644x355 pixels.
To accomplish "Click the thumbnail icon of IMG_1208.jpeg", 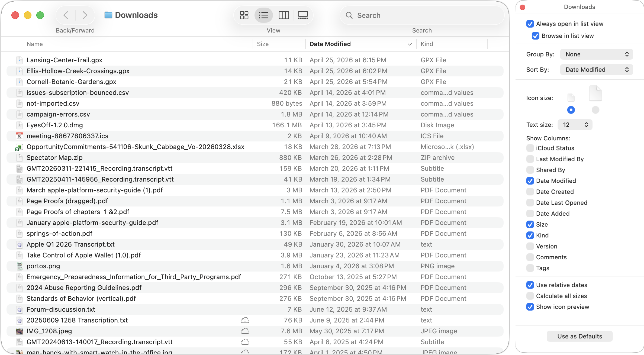I will click(x=19, y=331).
